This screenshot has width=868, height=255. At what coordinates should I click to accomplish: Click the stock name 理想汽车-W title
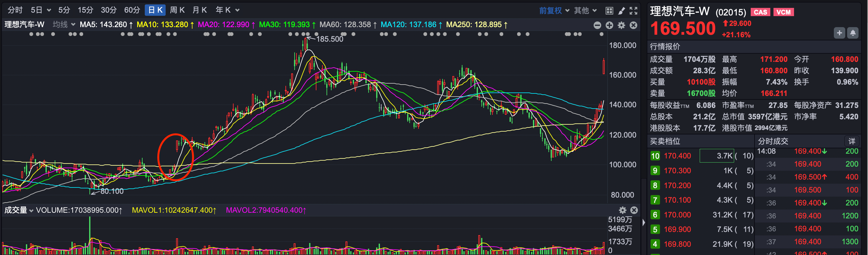[680, 11]
